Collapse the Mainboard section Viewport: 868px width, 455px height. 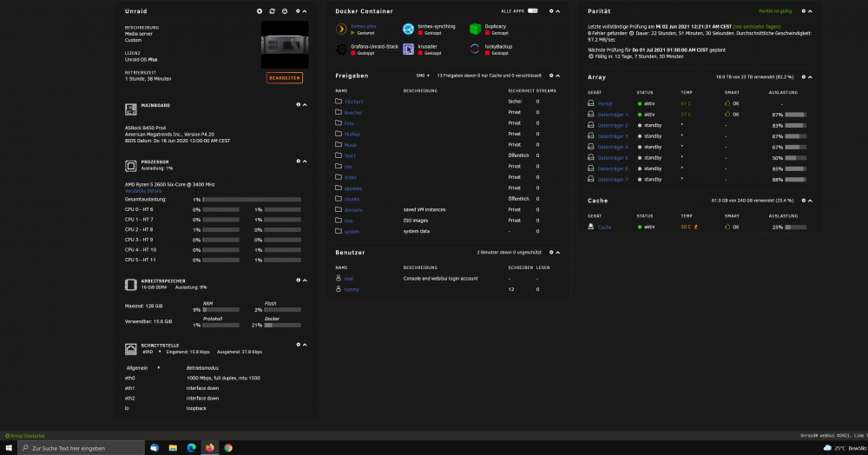coord(305,104)
